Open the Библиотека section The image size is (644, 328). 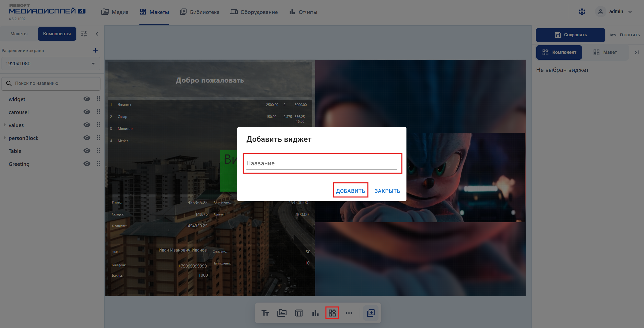pos(200,12)
